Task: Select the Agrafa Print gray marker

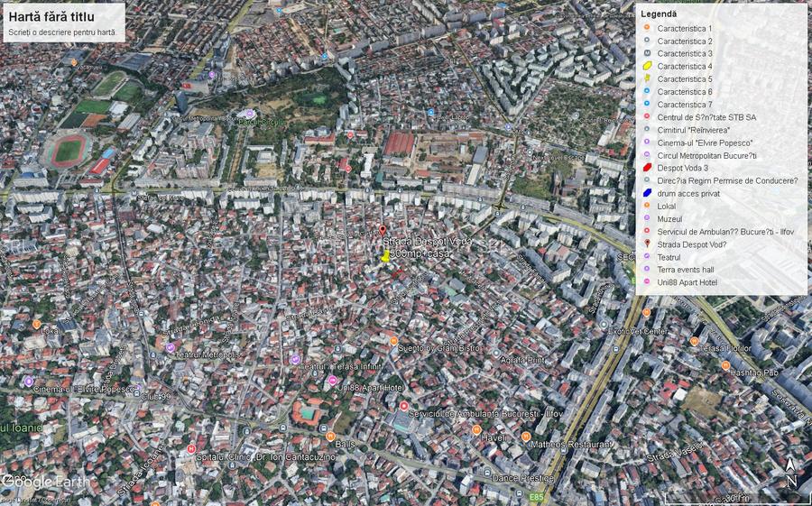Action: [x=496, y=354]
